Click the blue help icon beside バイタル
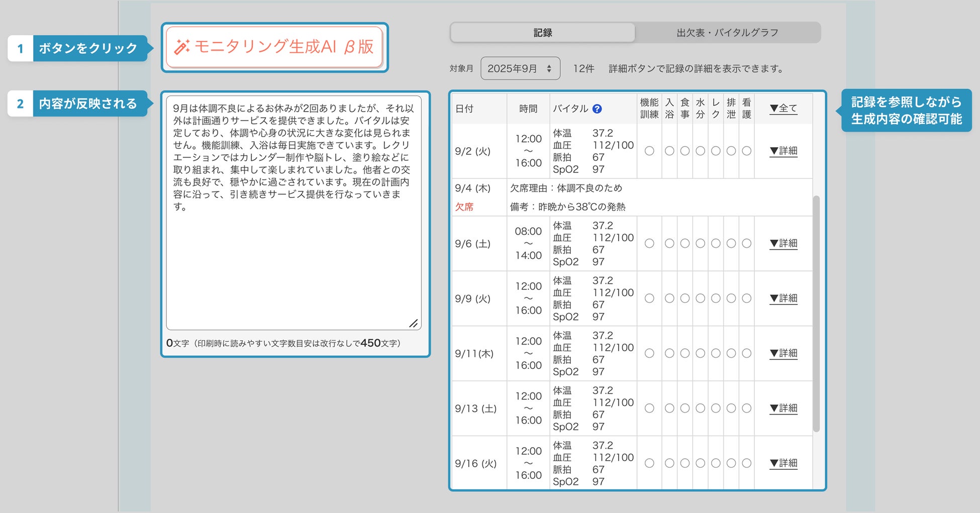This screenshot has width=980, height=513. 597,109
